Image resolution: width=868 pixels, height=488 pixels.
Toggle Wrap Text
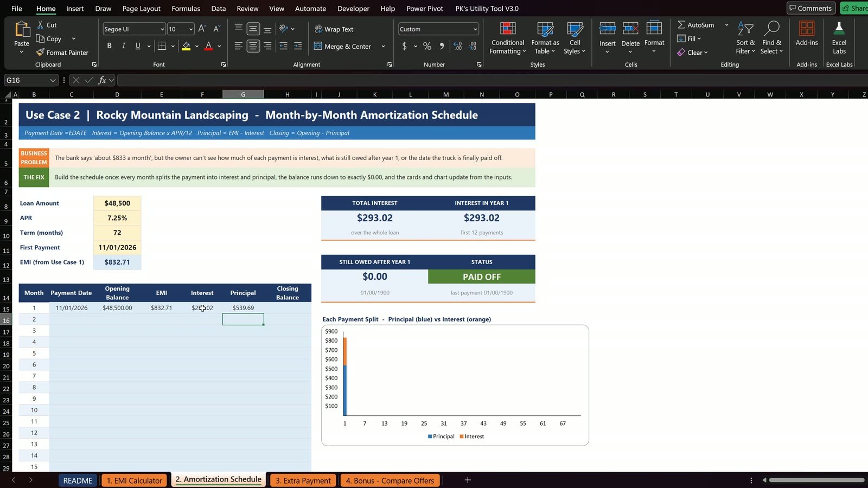click(x=334, y=29)
